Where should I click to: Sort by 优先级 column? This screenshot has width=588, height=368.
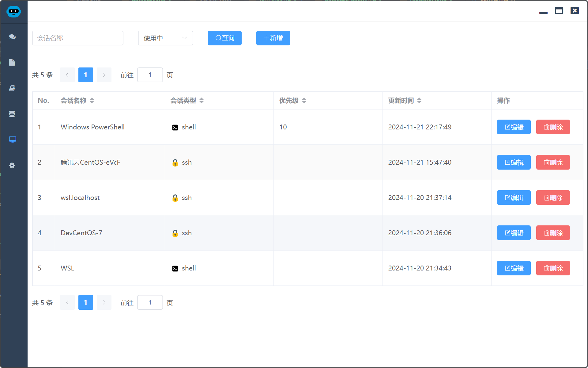coord(304,101)
